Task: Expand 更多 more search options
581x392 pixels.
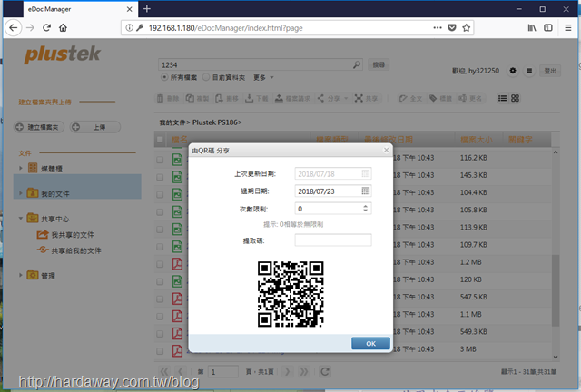Action: pyautogui.click(x=263, y=77)
